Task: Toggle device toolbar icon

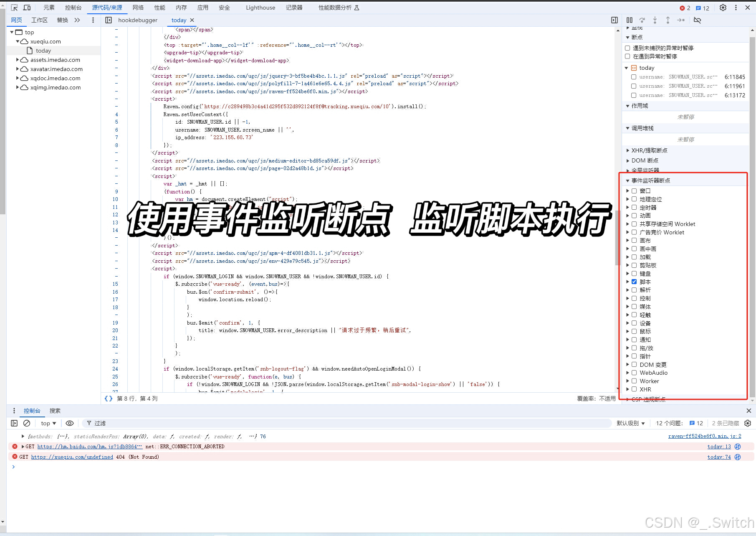Action: coord(27,8)
